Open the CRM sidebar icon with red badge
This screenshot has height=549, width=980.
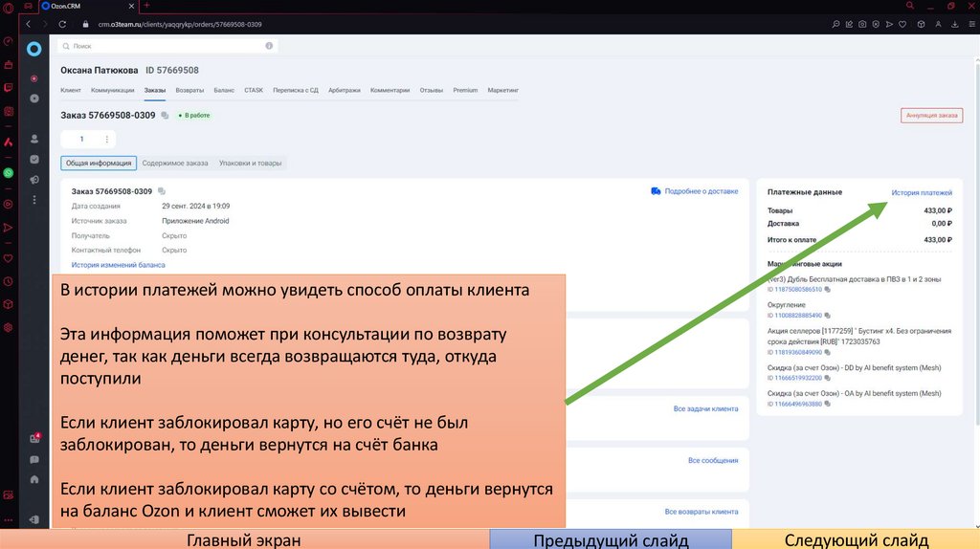(34, 438)
